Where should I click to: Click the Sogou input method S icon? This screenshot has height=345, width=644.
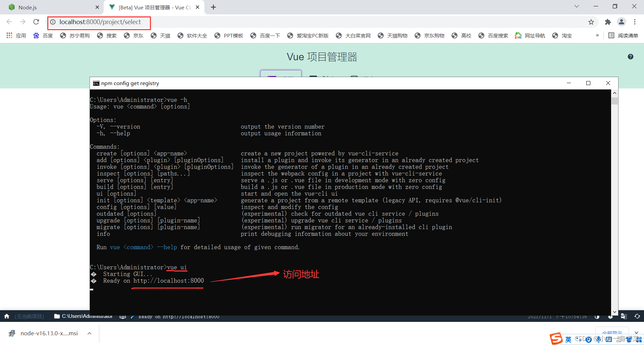coord(556,339)
